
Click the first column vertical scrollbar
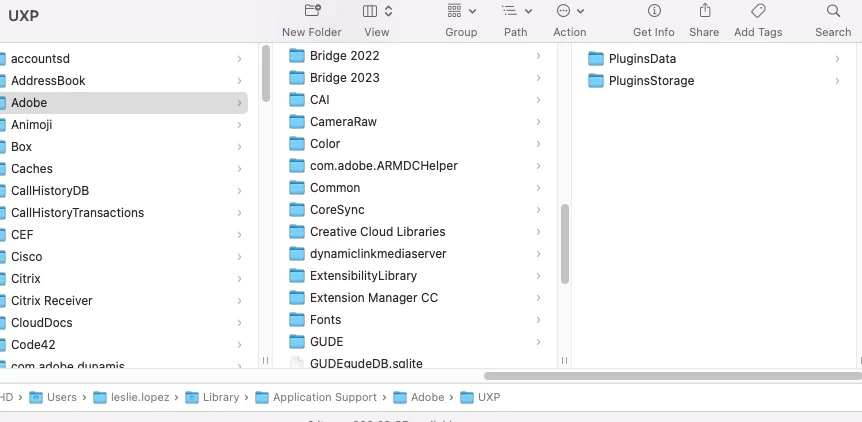266,74
